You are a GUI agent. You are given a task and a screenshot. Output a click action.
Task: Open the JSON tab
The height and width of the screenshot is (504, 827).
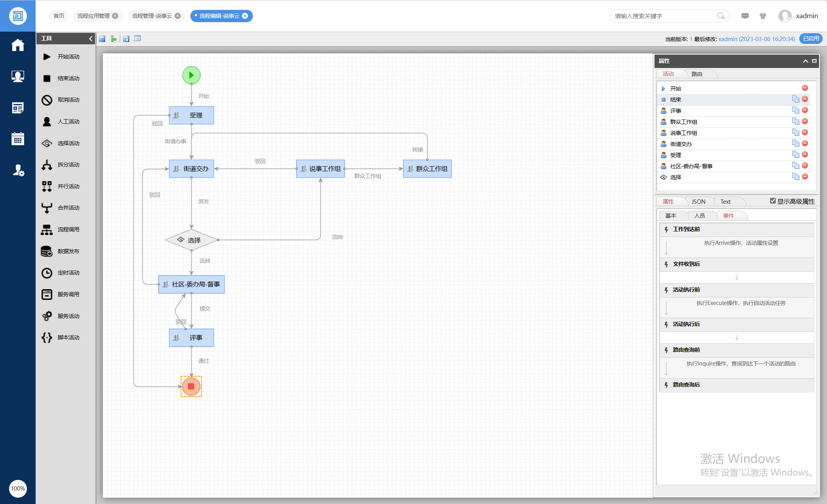[x=698, y=202]
